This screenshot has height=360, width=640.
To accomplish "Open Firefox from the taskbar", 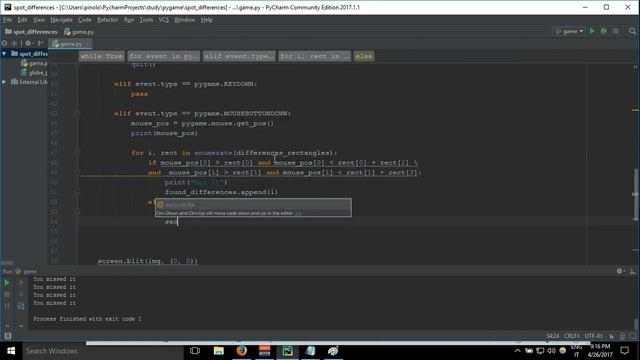I will click(x=241, y=351).
